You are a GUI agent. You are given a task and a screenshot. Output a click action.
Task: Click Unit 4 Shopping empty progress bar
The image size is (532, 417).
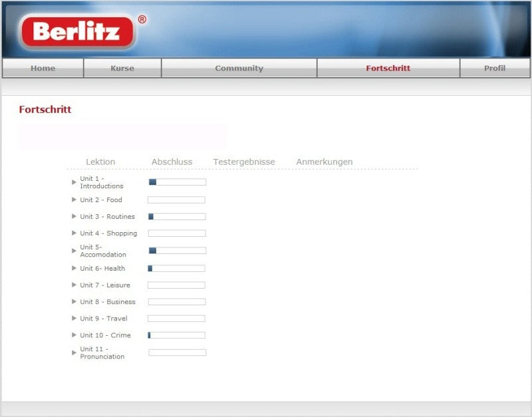point(177,233)
